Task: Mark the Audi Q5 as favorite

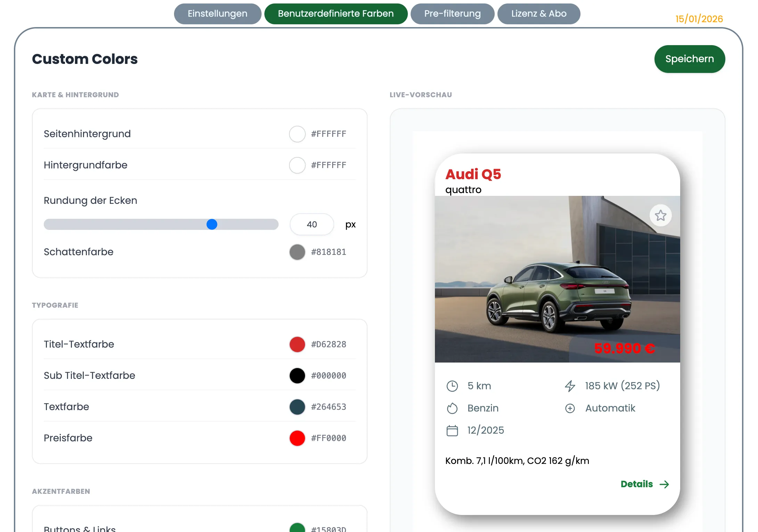Action: pos(660,215)
